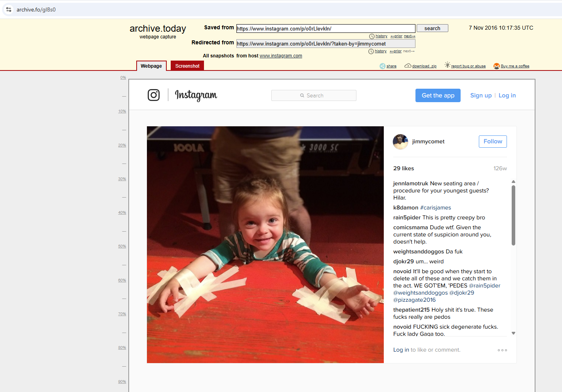Click the comments scroll up arrow
The width and height of the screenshot is (562, 392).
pyautogui.click(x=513, y=182)
